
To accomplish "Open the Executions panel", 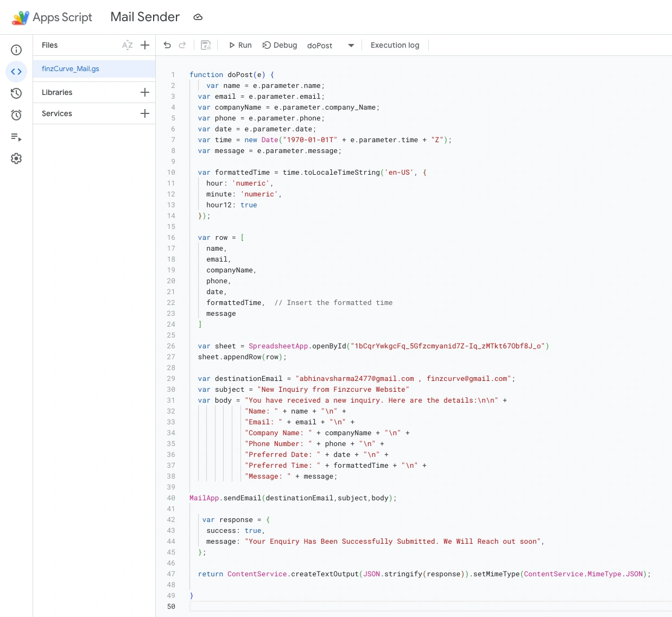I will [x=16, y=138].
